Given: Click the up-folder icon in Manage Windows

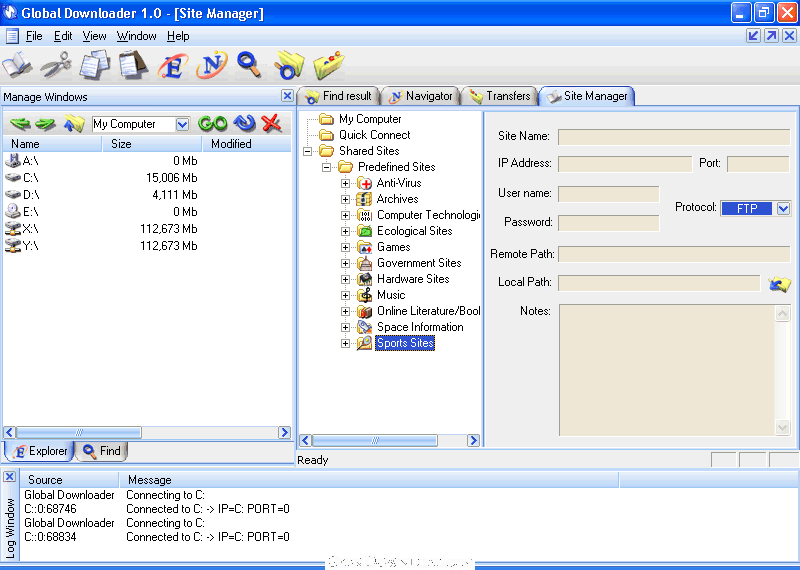Looking at the screenshot, I should pyautogui.click(x=74, y=123).
